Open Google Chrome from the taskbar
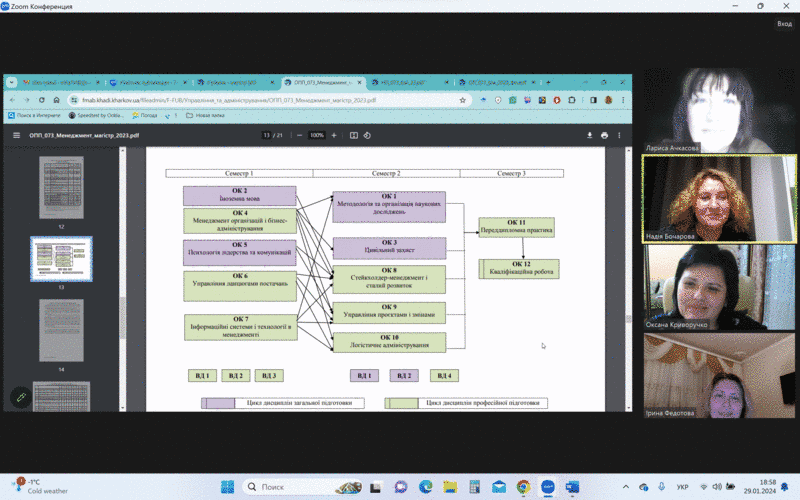800x500 pixels. coord(523,486)
